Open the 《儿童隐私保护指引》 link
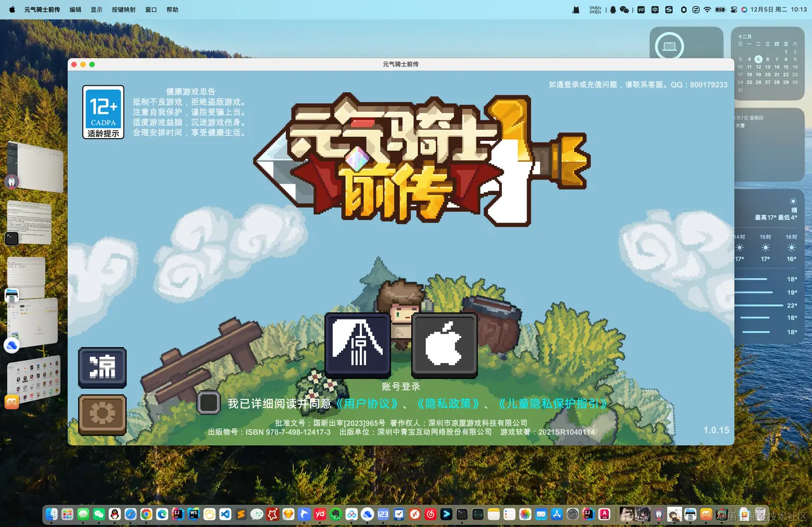The image size is (812, 527). point(553,404)
